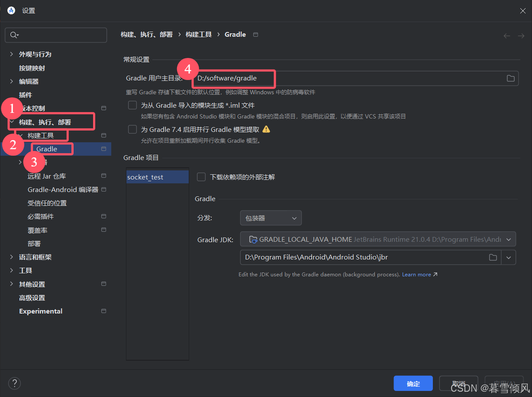
Task: Focus the settings search field
Action: (56, 35)
